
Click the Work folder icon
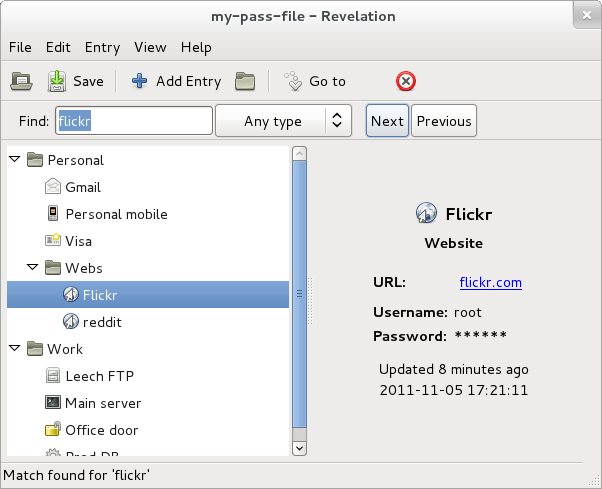35,349
